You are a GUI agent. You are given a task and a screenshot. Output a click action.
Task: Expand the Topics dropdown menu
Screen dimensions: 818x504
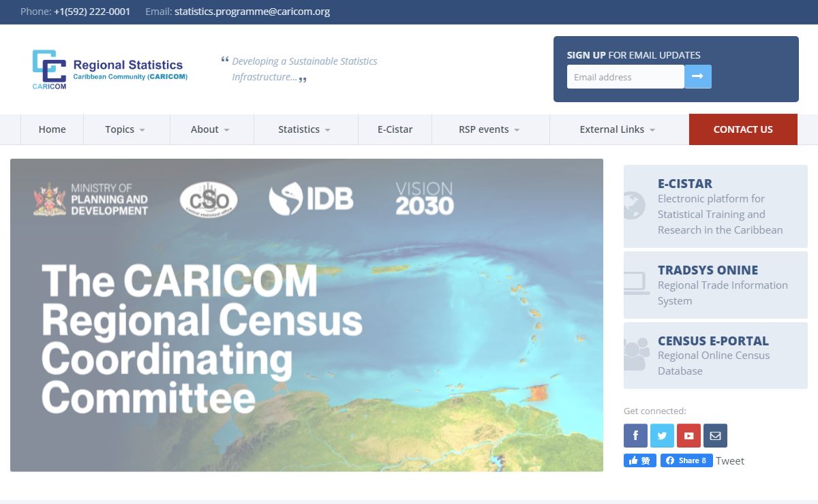[x=126, y=129]
